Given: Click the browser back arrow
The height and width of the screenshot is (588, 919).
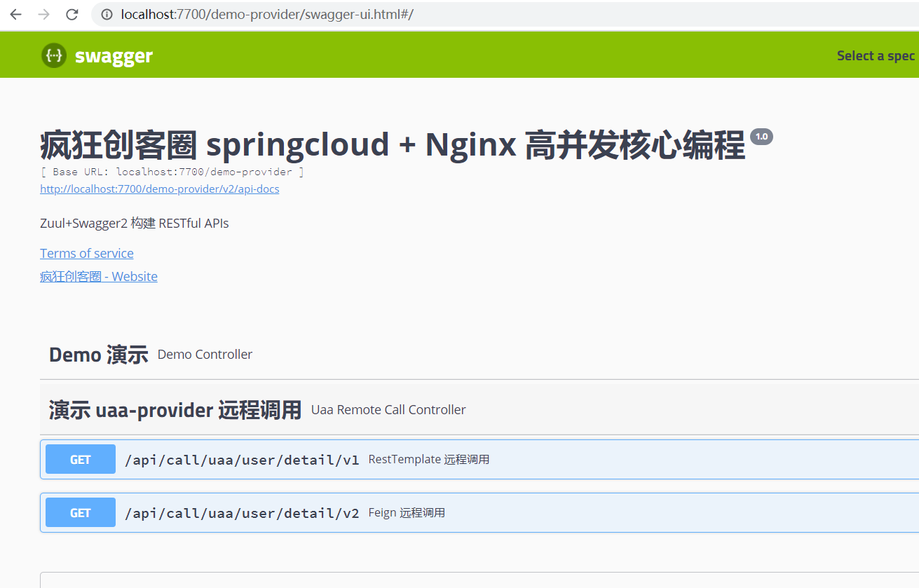Looking at the screenshot, I should click(x=15, y=15).
